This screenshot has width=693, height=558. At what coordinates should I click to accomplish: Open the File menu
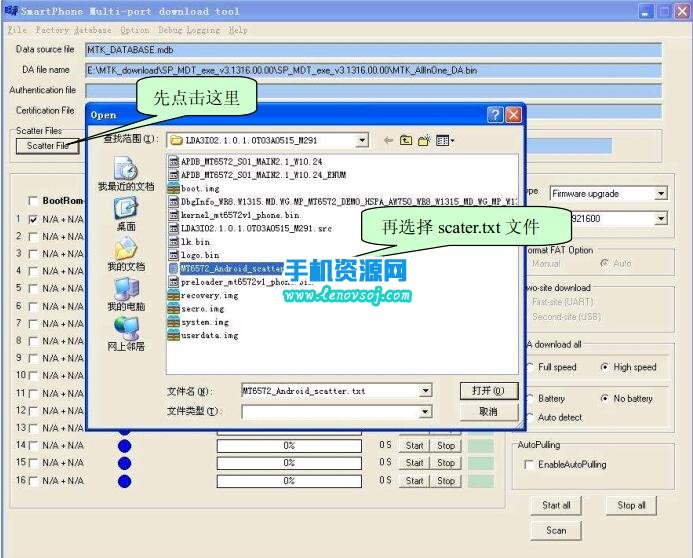[17, 30]
